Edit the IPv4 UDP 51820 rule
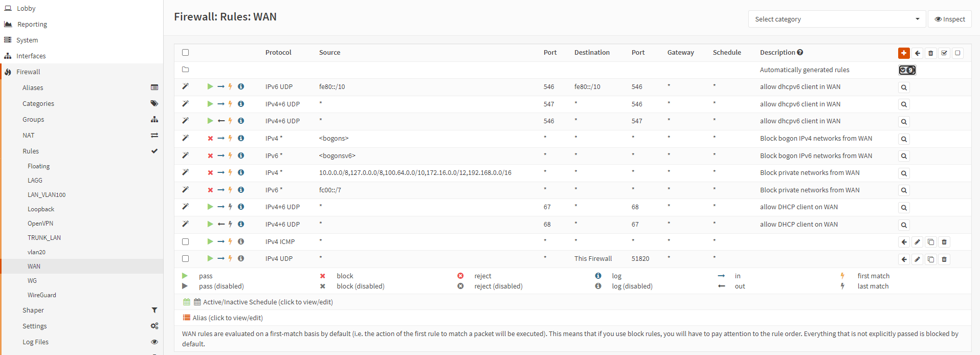Screen dimensions: 980x355 coord(918,259)
